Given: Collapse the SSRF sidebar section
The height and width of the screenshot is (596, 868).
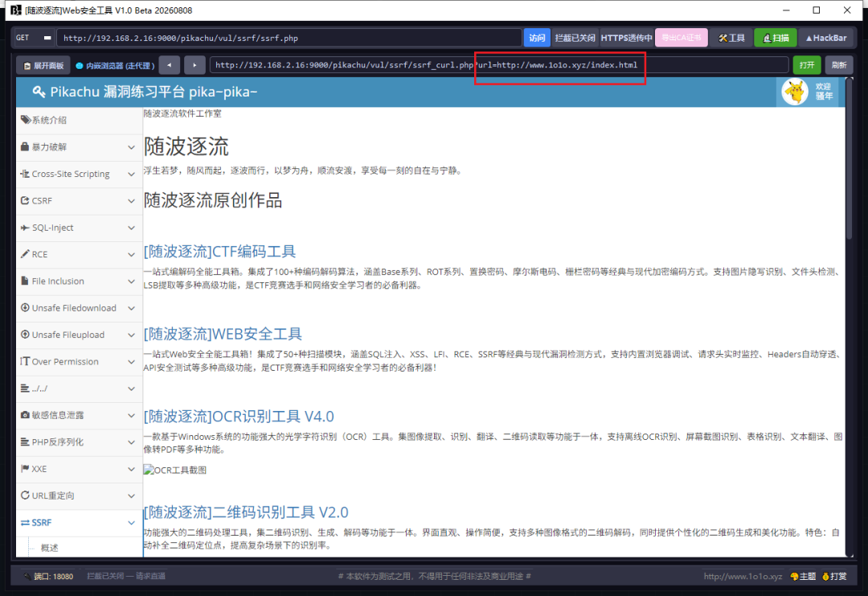Looking at the screenshot, I should coord(78,522).
